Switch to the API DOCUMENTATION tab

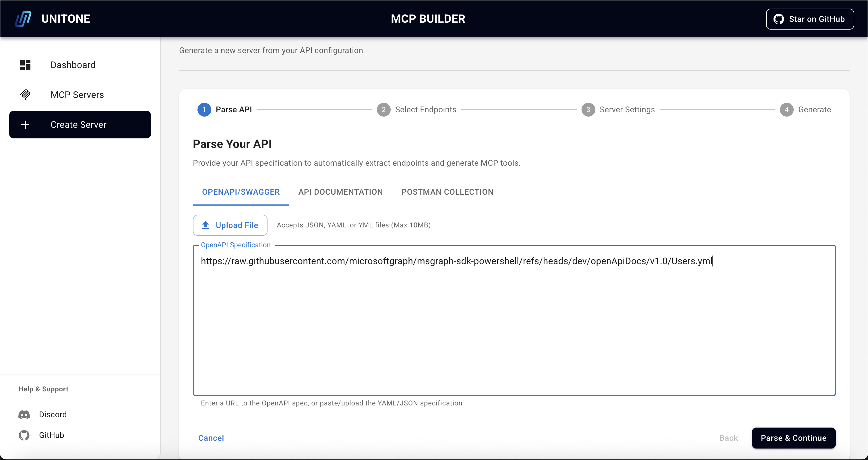tap(341, 192)
